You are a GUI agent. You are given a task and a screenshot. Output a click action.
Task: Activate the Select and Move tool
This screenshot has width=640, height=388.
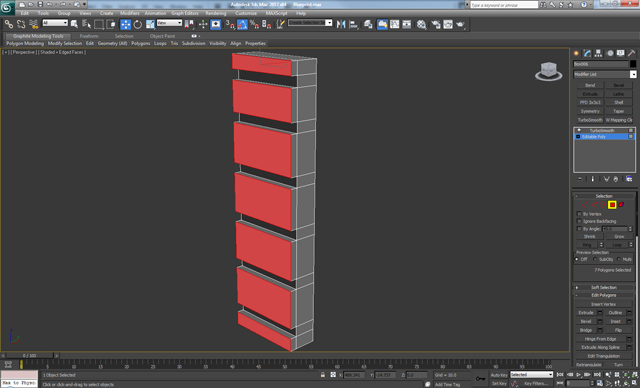coord(125,24)
